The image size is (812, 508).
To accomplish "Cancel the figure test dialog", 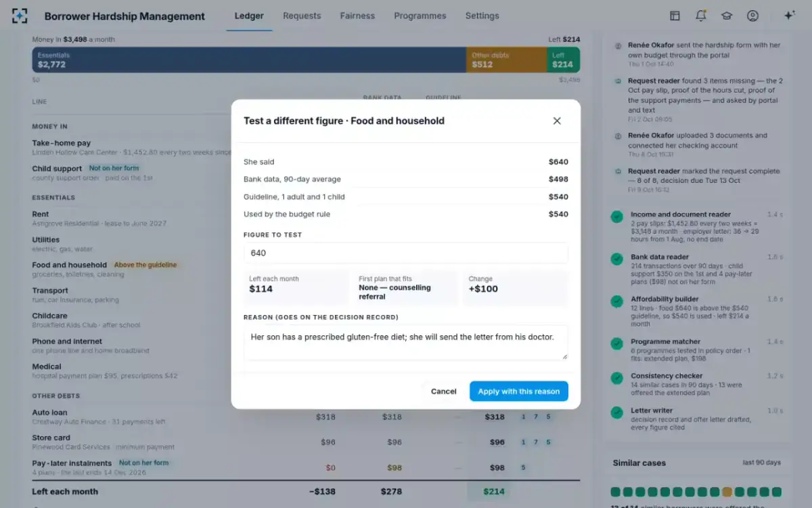I will point(444,391).
